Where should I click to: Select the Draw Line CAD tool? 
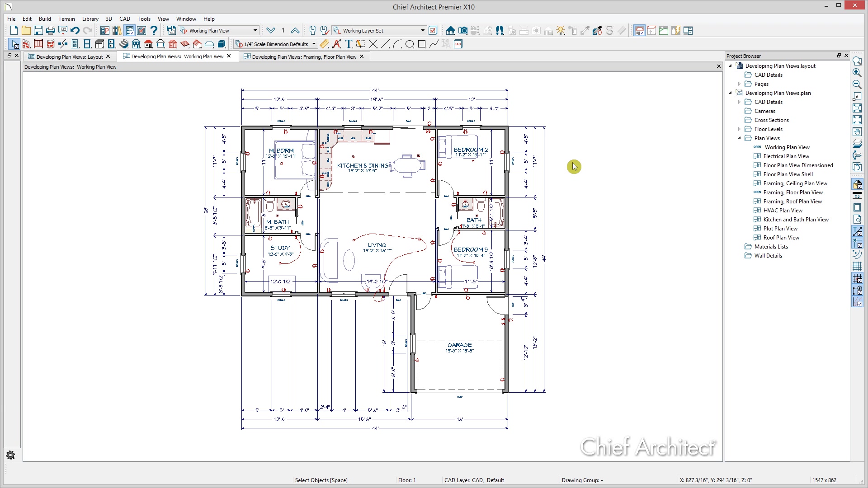385,44
